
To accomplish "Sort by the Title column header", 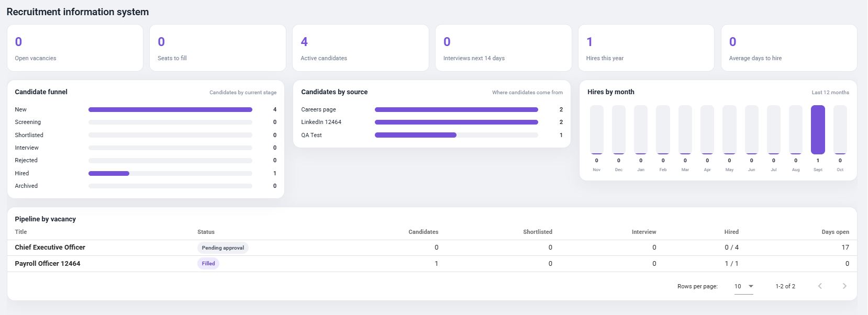I will pyautogui.click(x=21, y=232).
